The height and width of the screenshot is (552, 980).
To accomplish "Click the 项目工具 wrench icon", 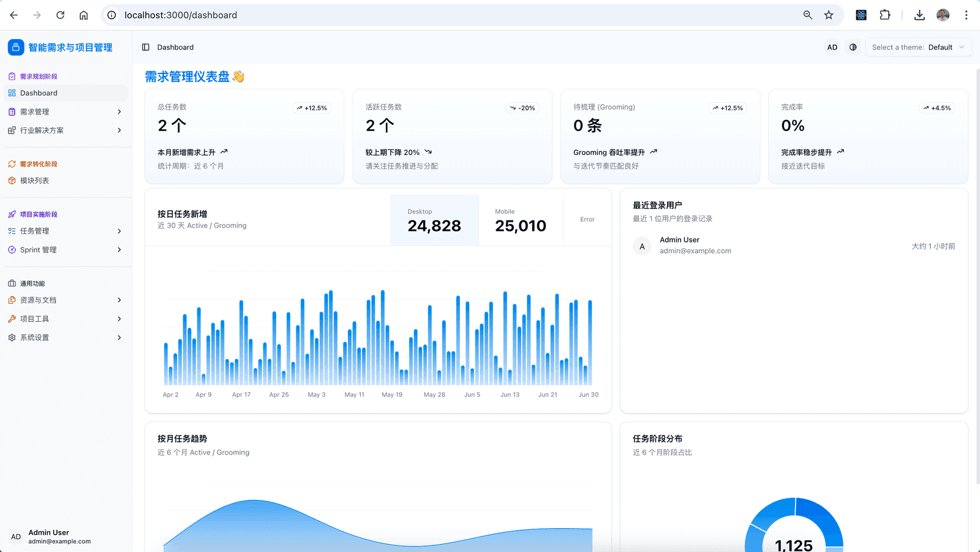I will click(x=12, y=319).
